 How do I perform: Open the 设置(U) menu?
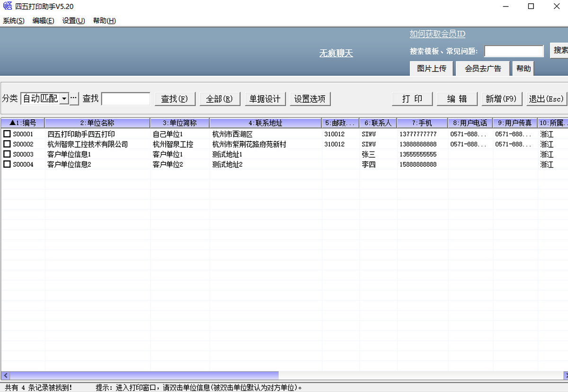(73, 21)
